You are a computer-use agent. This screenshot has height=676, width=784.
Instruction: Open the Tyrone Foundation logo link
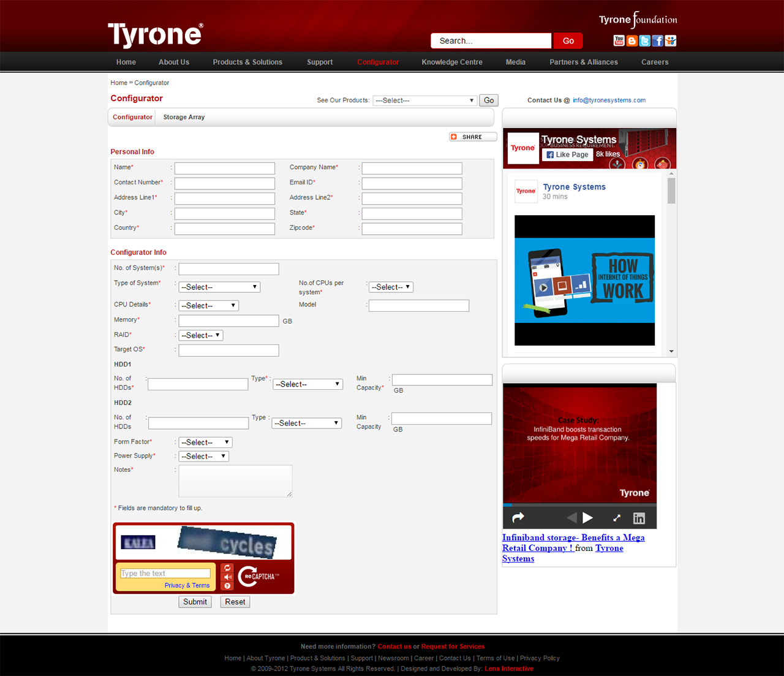point(638,20)
